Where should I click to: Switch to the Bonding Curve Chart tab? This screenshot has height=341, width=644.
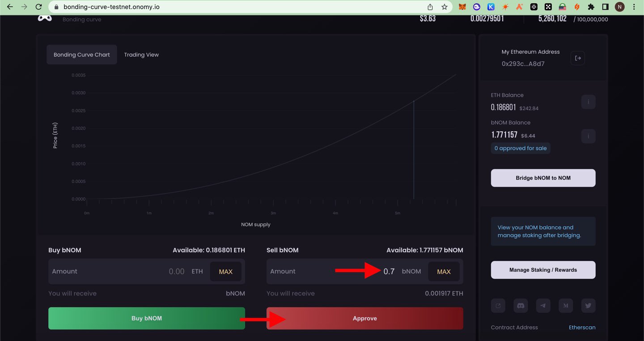coord(82,55)
